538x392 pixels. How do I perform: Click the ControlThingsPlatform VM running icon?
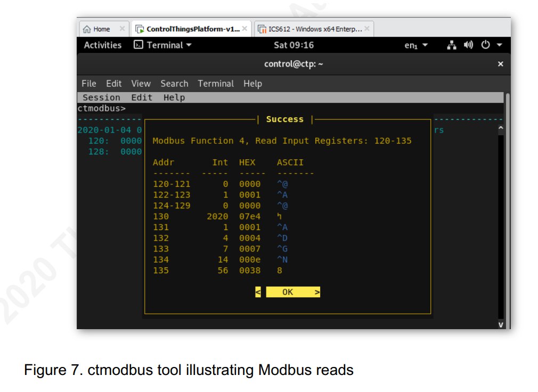[140, 29]
